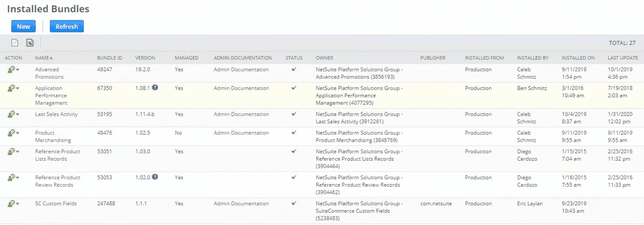The height and width of the screenshot is (225, 644).
Task: Open action menu for SC Custom Fields
Action: 13,203
